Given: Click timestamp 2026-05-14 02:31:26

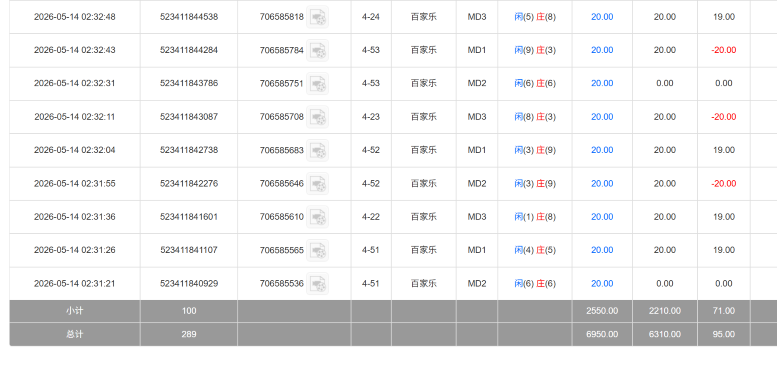Looking at the screenshot, I should 74,250.
